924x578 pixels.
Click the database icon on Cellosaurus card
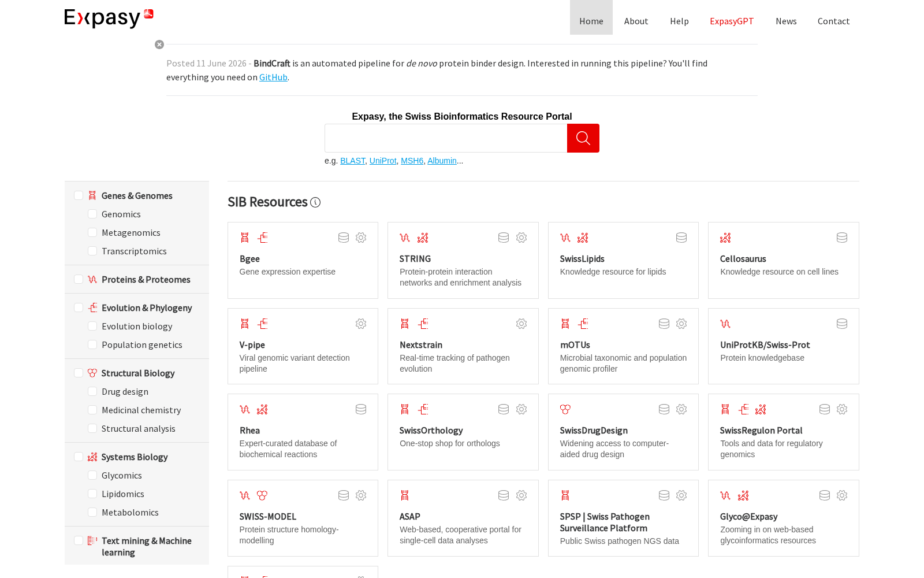pyautogui.click(x=842, y=238)
